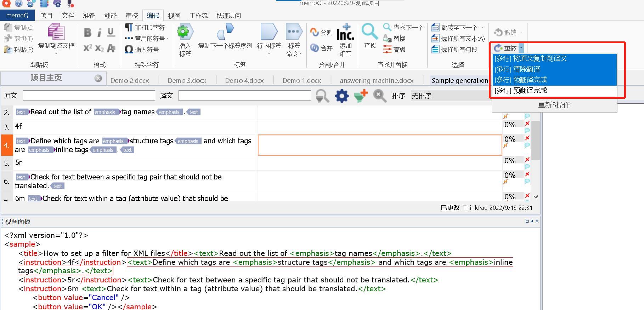
Task: Switch to the 视图 ribbon tab
Action: pos(174,16)
